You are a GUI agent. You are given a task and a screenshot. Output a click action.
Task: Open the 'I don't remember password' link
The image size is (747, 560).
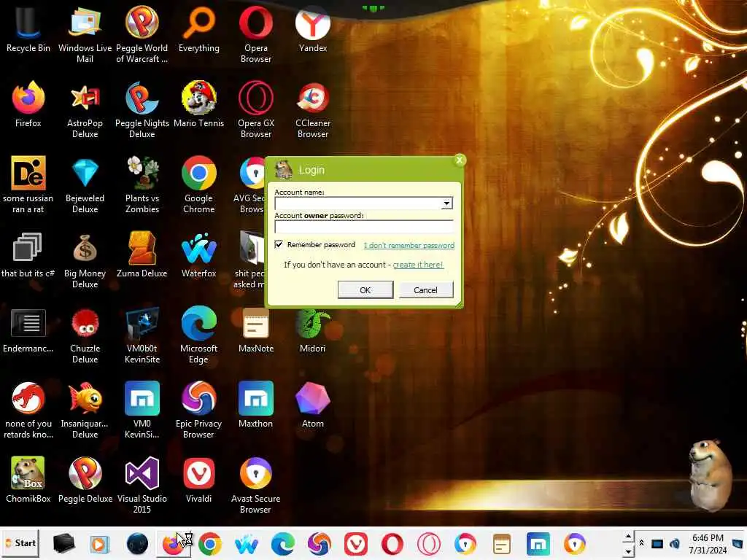click(409, 246)
